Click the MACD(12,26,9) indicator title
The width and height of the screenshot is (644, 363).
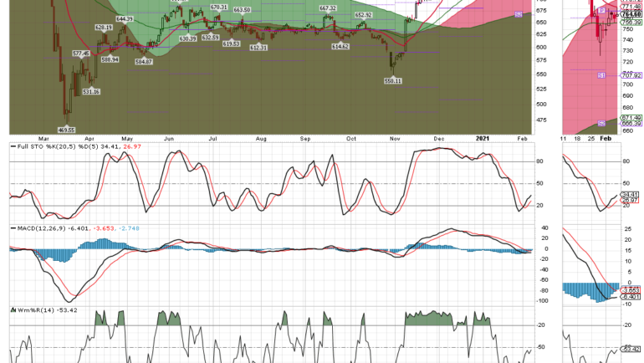(x=41, y=228)
